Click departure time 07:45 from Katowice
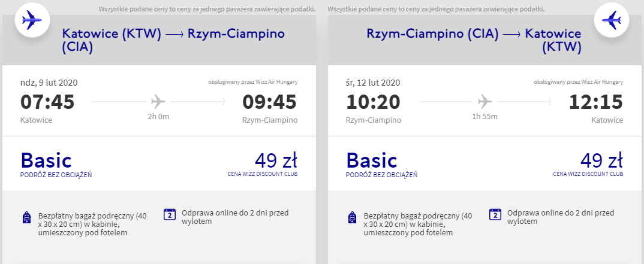The width and height of the screenshot is (644, 264). (x=47, y=102)
